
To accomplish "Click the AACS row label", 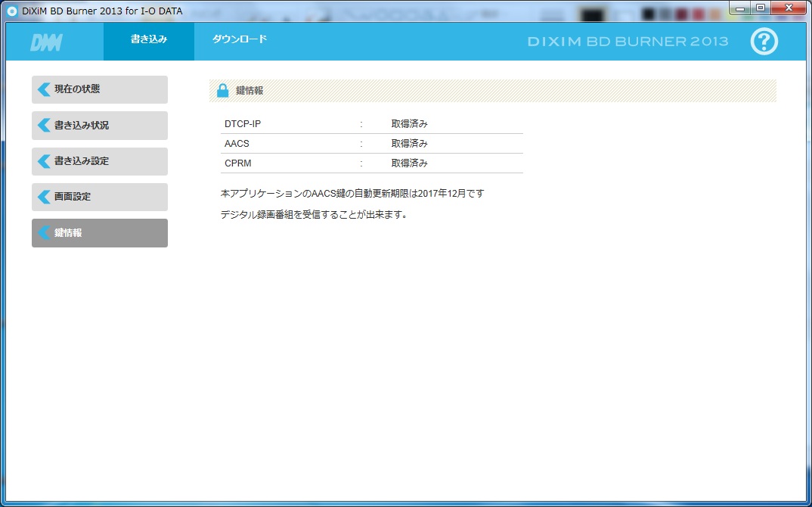I will [x=237, y=144].
